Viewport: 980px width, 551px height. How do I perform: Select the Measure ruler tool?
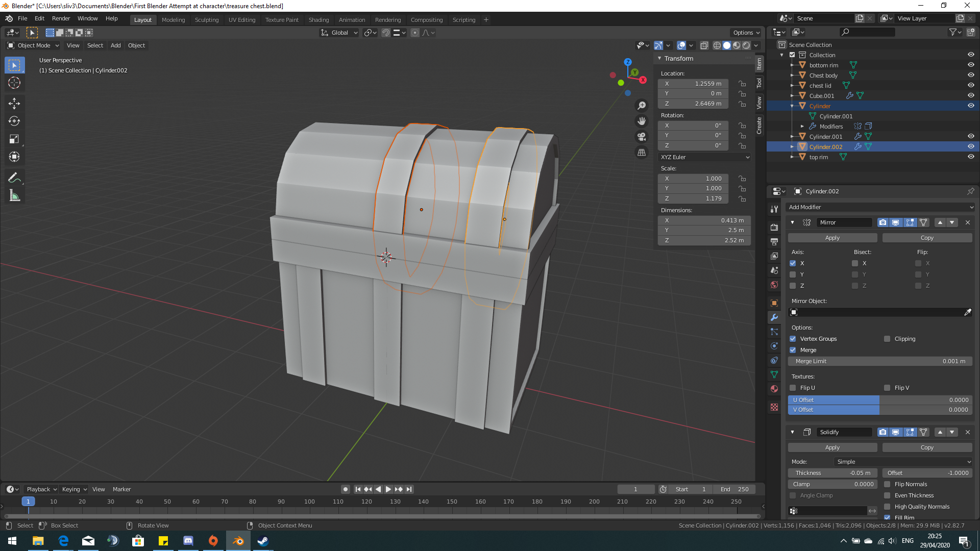[14, 196]
